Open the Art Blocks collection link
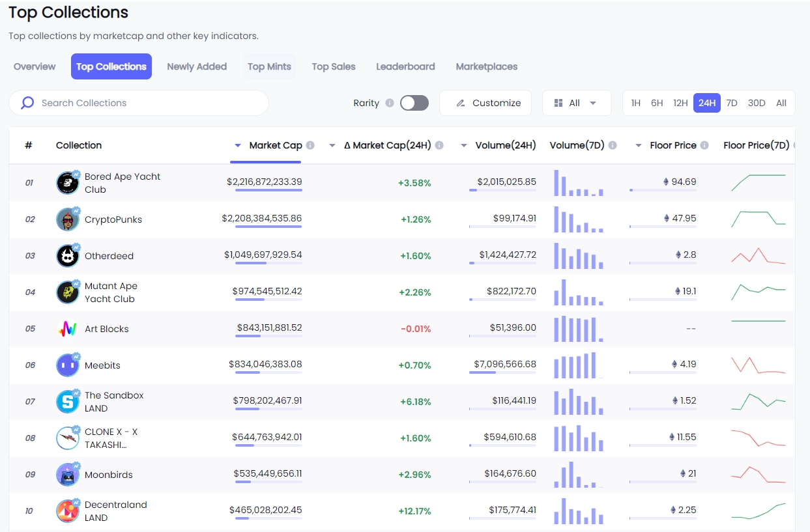 [x=107, y=329]
